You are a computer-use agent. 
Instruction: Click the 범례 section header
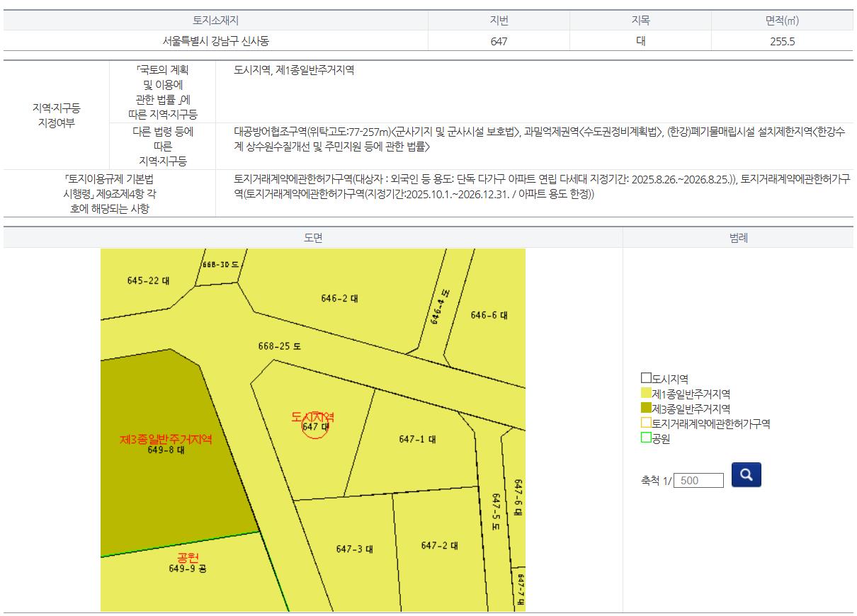pyautogui.click(x=738, y=238)
